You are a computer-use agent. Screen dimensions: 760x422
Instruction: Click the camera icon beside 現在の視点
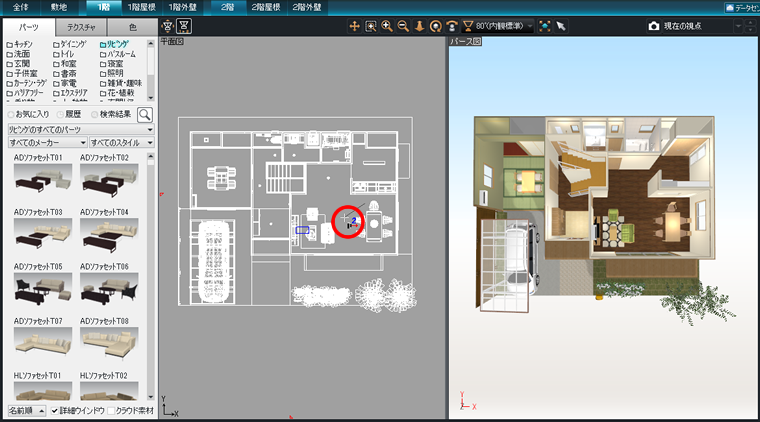654,25
